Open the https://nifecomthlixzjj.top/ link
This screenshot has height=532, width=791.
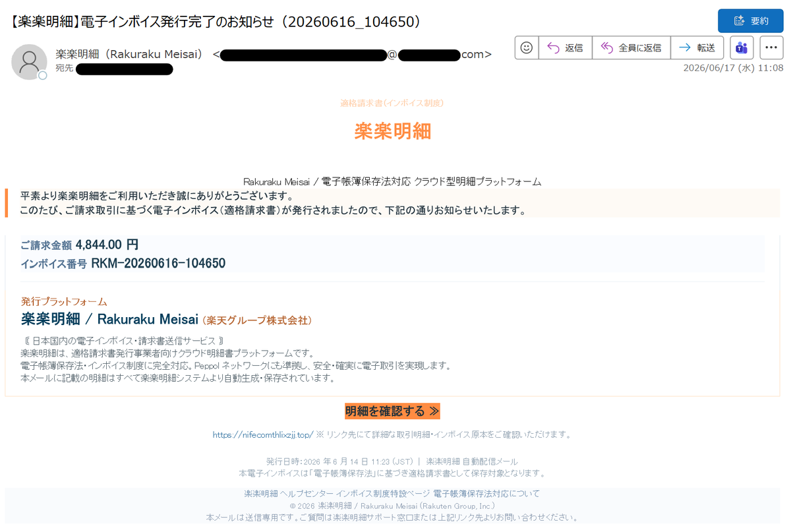click(262, 435)
